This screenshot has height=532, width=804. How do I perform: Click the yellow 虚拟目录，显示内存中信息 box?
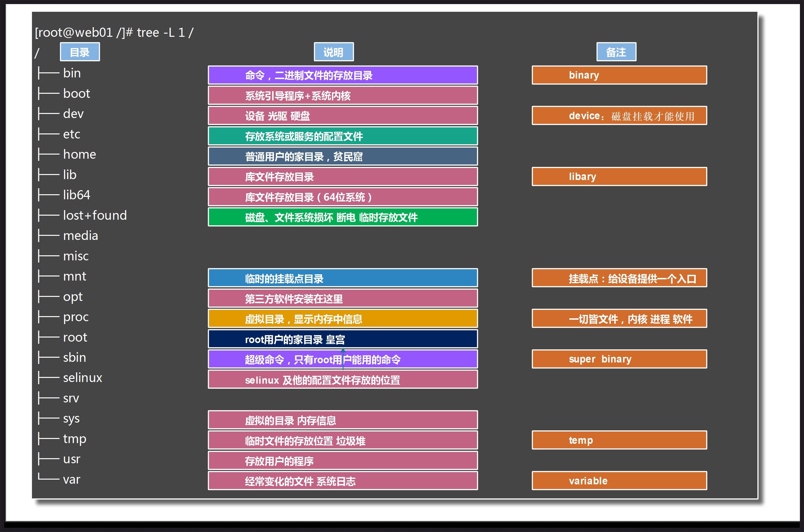(342, 319)
